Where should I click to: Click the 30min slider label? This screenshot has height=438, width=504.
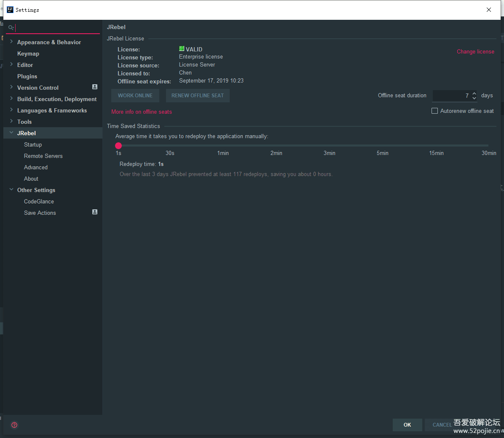488,153
